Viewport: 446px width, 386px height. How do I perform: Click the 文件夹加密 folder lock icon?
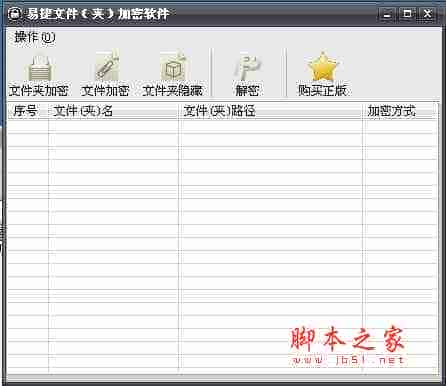click(39, 68)
